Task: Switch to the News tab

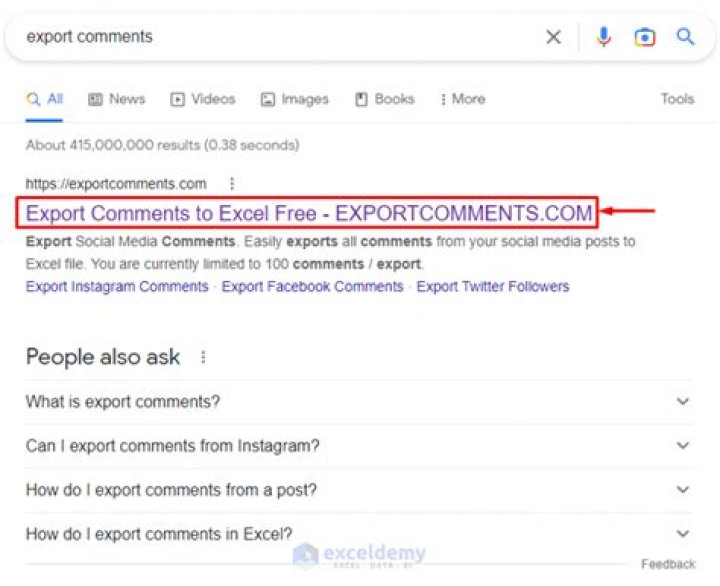Action: click(x=117, y=99)
